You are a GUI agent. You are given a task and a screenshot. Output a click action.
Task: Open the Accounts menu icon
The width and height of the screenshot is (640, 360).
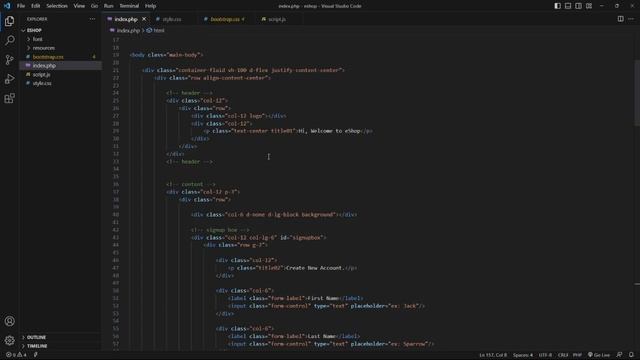[9, 321]
